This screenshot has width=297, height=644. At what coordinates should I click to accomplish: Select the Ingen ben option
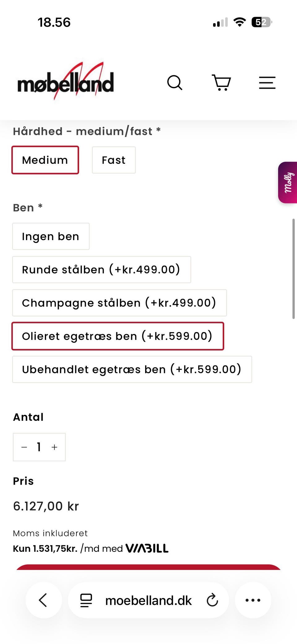(50, 236)
